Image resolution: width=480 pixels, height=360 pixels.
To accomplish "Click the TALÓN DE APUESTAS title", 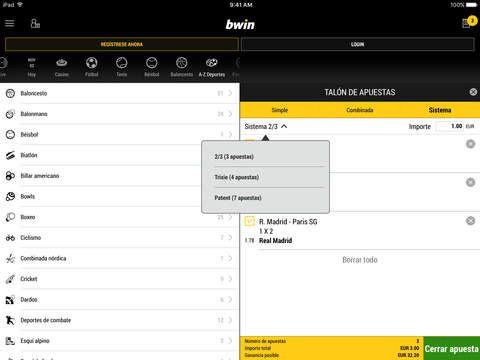I will click(360, 92).
